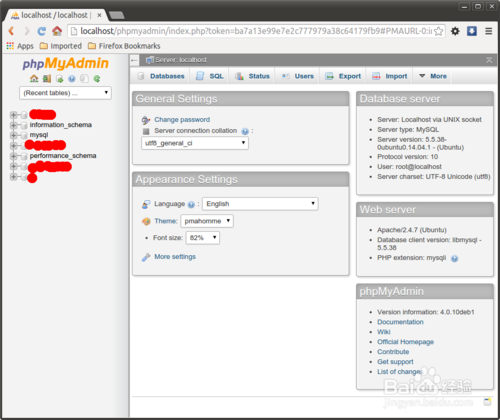Click the blue download extension icon
Viewport: 500px width, 420px height.
[x=472, y=31]
